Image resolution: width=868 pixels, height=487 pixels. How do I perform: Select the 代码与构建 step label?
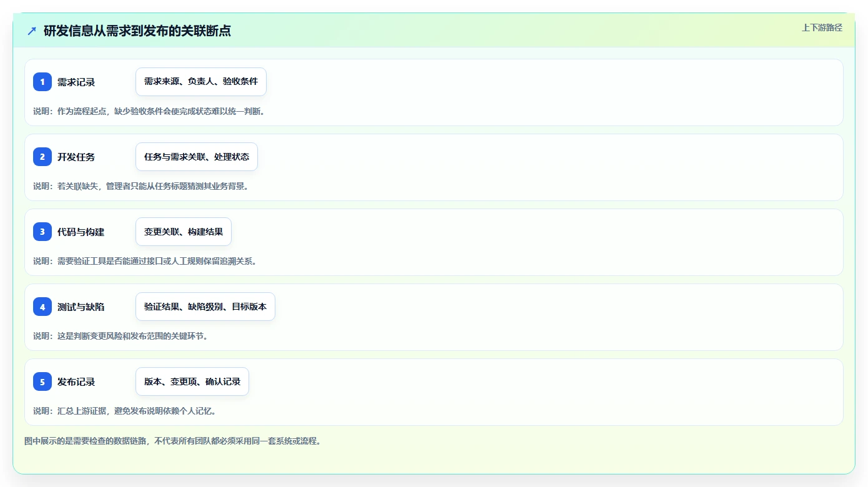(x=81, y=232)
